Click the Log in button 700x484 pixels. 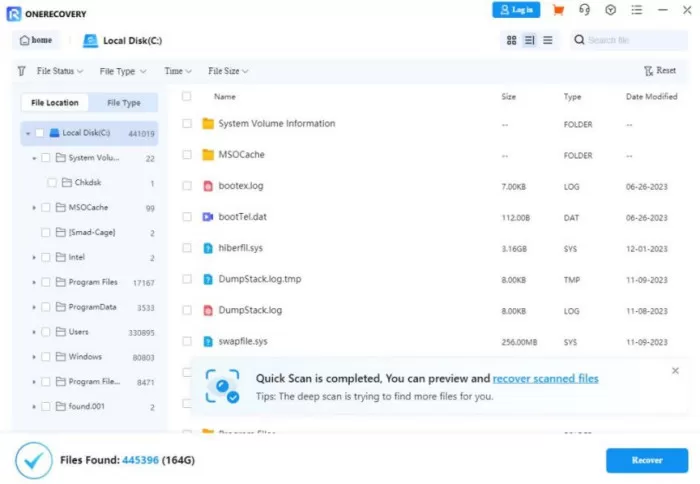point(516,10)
